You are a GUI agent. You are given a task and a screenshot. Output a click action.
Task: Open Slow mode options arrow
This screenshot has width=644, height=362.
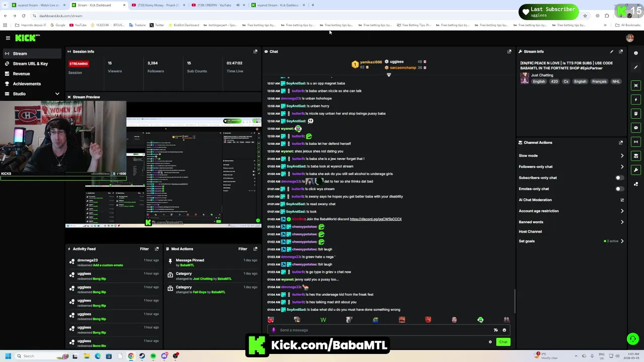622,156
